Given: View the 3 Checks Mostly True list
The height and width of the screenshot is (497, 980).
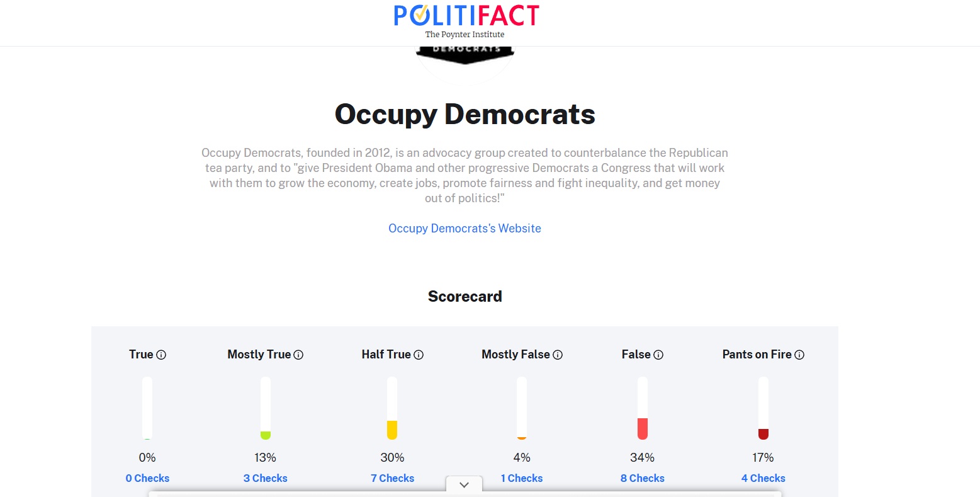Looking at the screenshot, I should click(x=266, y=478).
